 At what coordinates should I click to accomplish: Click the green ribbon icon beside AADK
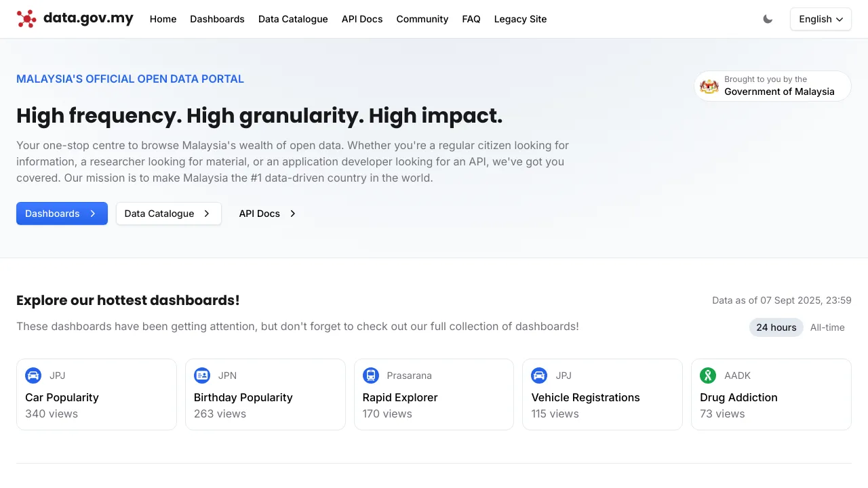[708, 375]
